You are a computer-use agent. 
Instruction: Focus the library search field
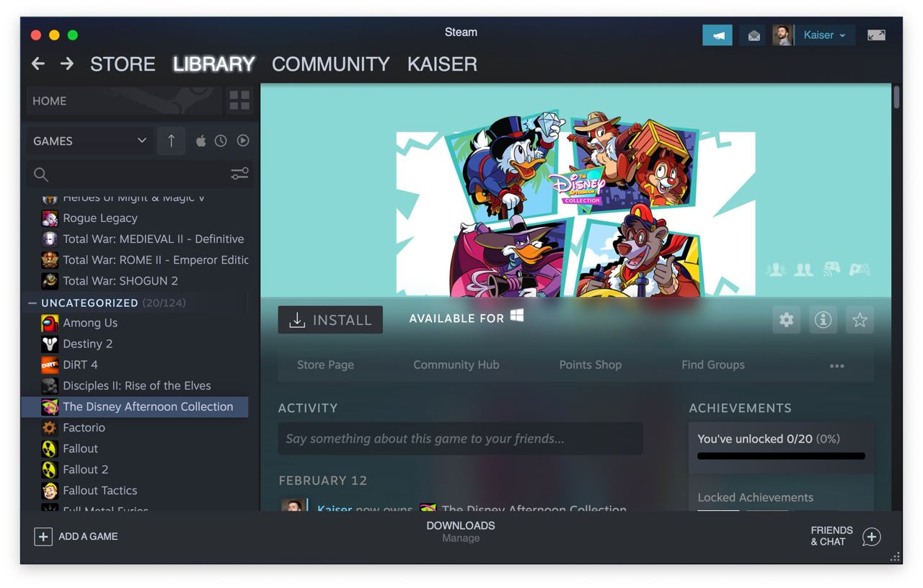pyautogui.click(x=141, y=174)
